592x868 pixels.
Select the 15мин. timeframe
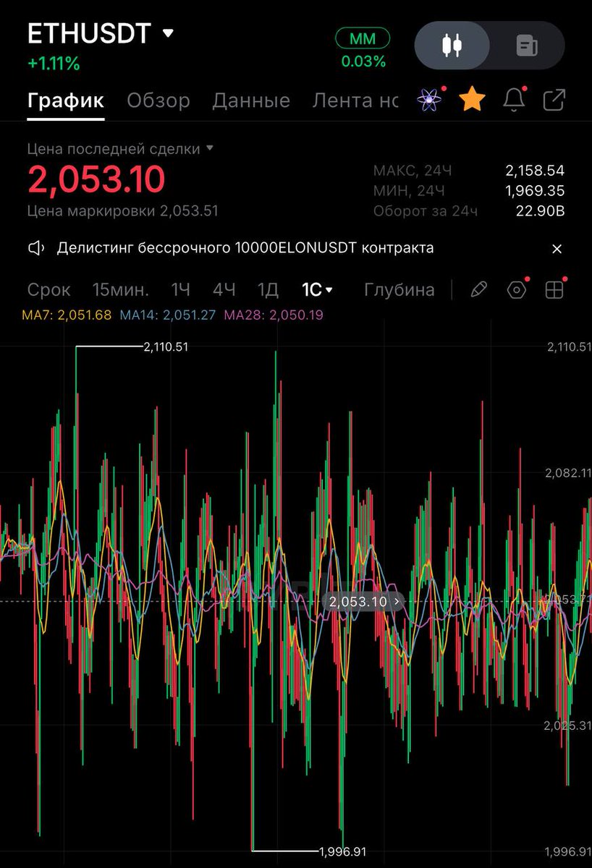tap(121, 290)
